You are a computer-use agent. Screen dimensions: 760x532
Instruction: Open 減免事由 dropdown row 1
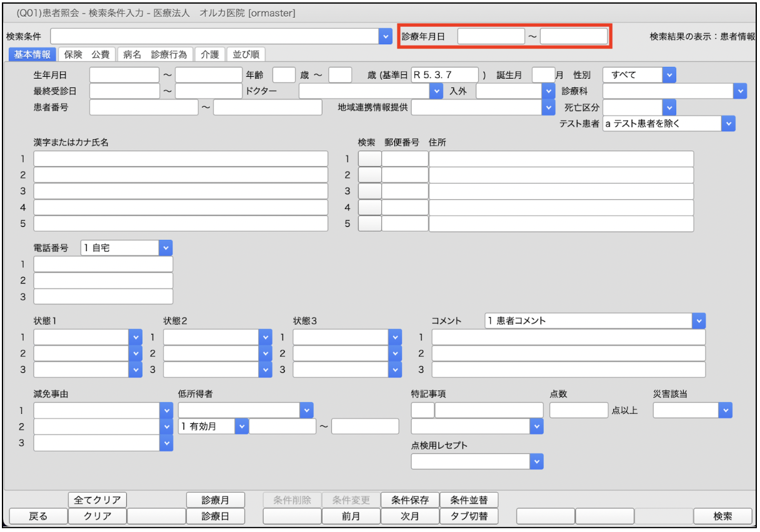pos(166,410)
